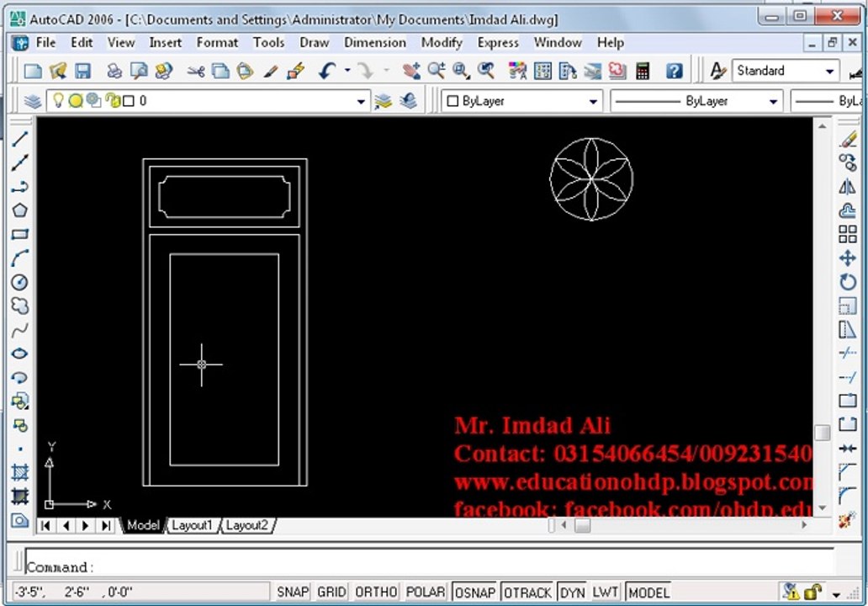
Task: Open the Modify menu
Action: point(442,43)
